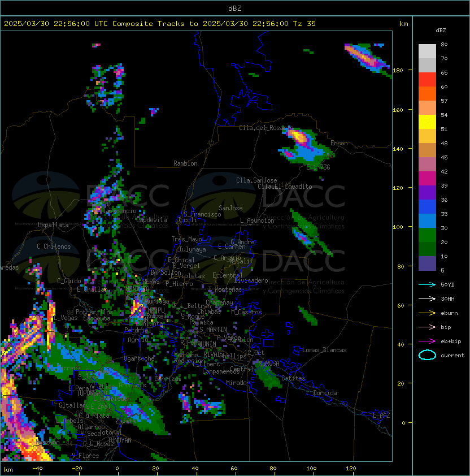
Task: Select the magenta eb+bip arrow symbol
Action: (x=427, y=341)
